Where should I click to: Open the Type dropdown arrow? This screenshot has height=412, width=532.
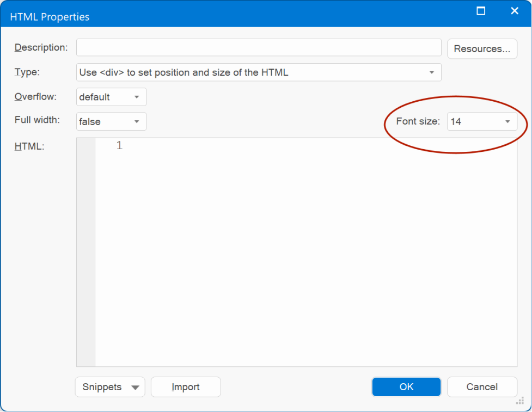coord(432,72)
